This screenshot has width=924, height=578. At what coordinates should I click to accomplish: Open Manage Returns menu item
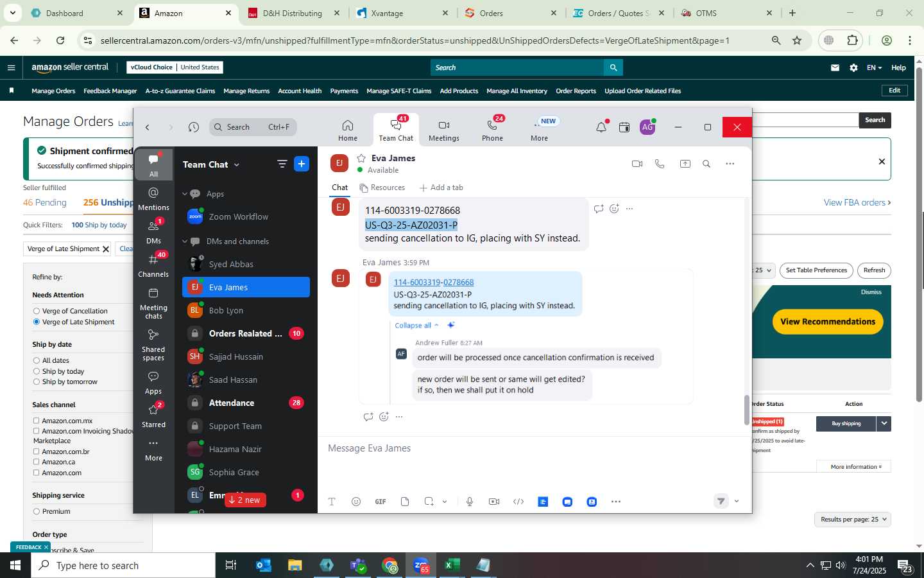246,91
